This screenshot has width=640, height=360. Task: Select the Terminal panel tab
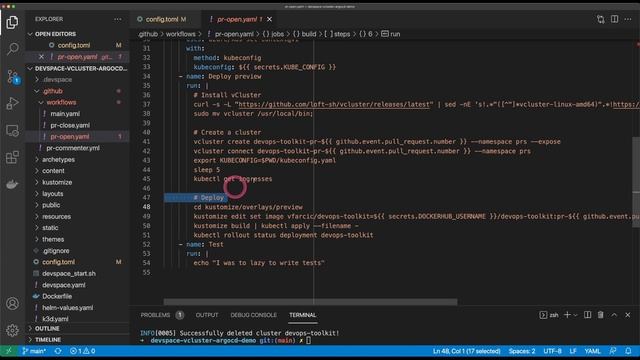(x=302, y=315)
